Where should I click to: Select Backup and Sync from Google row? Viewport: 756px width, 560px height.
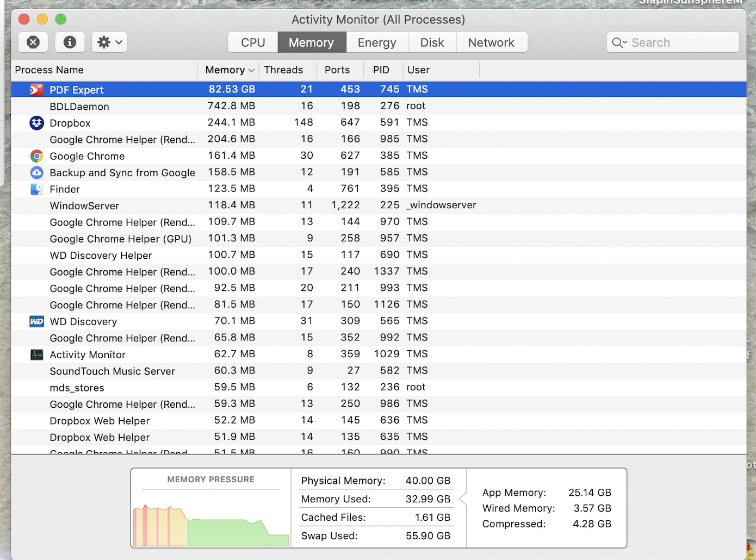(x=379, y=172)
